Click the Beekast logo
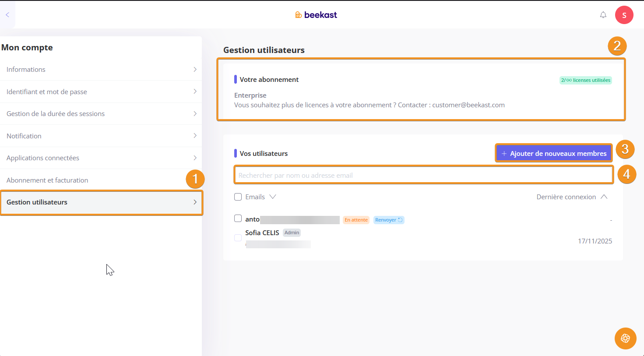The width and height of the screenshot is (644, 356). coord(316,15)
